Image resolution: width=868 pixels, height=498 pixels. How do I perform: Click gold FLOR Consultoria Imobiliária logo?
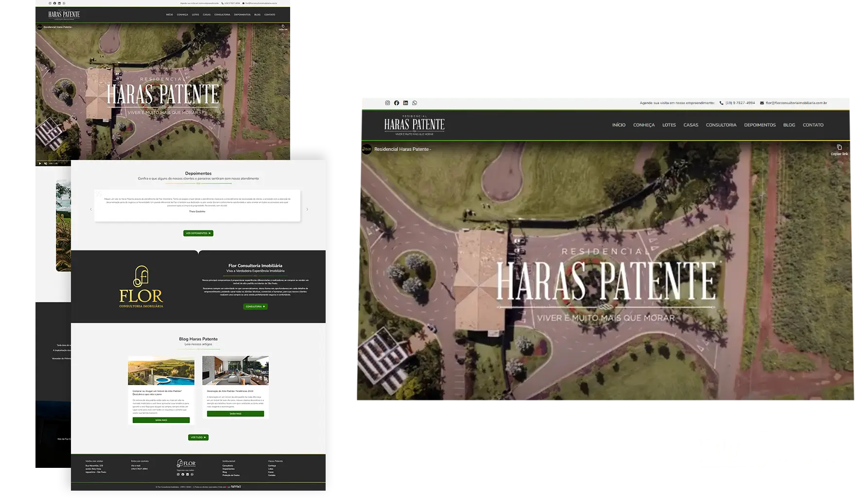[x=141, y=287]
